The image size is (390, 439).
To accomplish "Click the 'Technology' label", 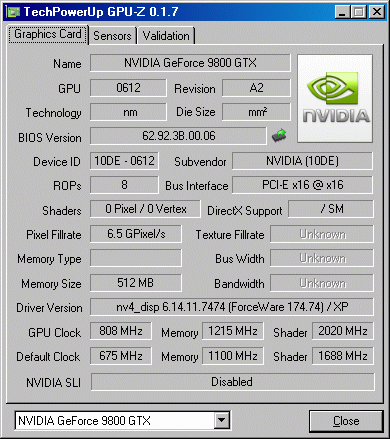I will coord(54,113).
